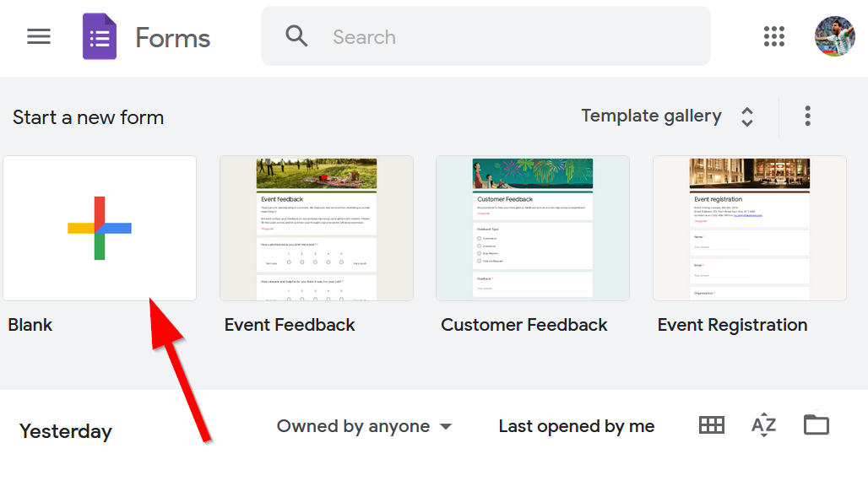Screen dimensions: 868x481
Task: Open the Owned by anyone dropdown
Action: click(364, 427)
